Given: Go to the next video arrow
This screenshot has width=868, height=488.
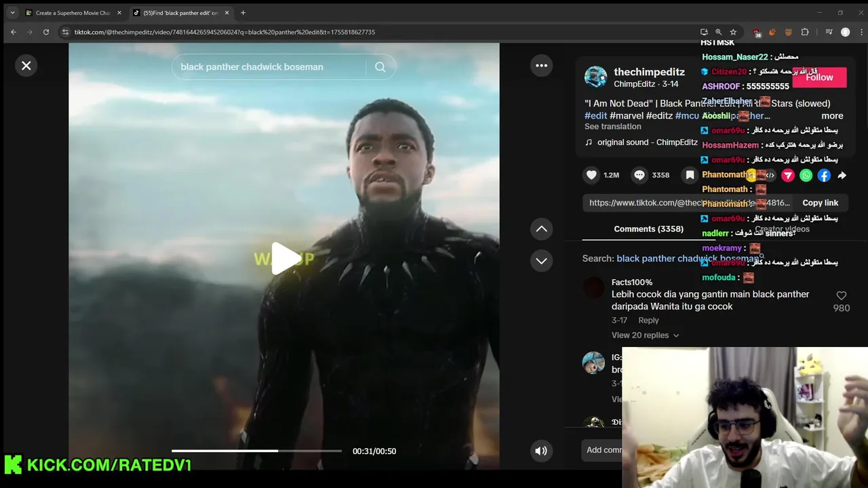Looking at the screenshot, I should 541,261.
